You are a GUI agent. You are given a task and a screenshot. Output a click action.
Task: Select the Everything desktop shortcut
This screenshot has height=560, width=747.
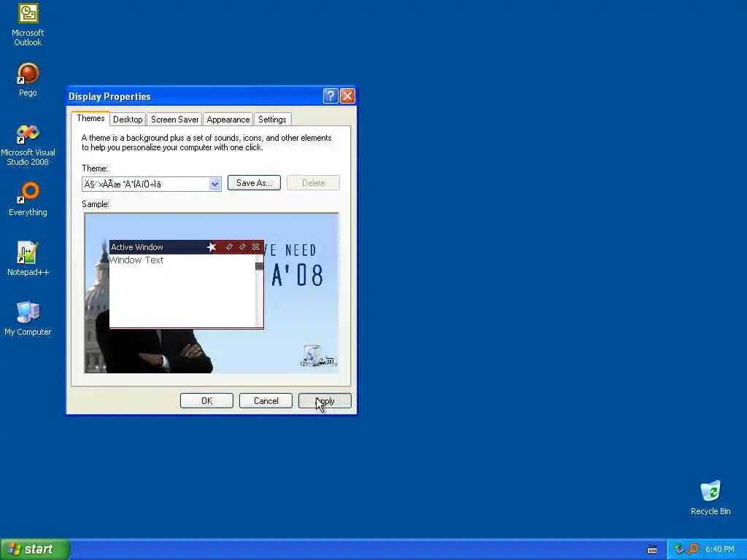coord(28,199)
